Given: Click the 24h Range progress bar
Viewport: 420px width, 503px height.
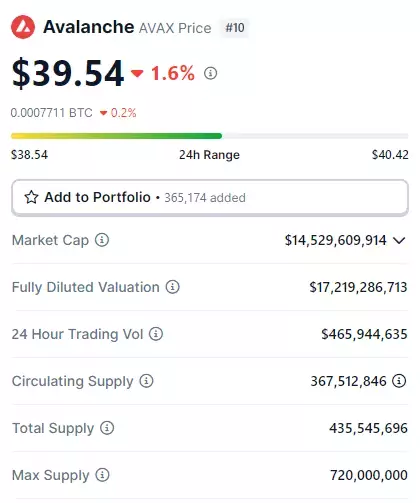Looking at the screenshot, I should [210, 136].
